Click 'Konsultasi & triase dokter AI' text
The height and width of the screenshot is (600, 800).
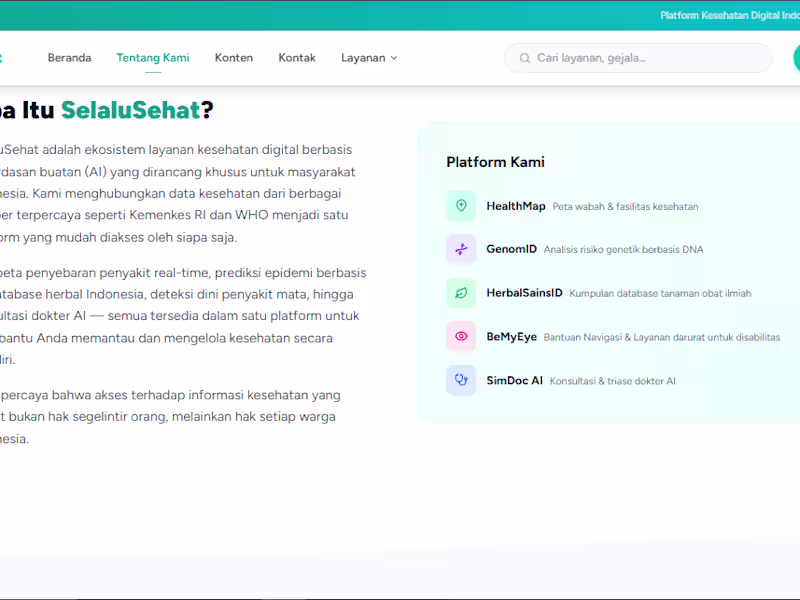coord(613,381)
